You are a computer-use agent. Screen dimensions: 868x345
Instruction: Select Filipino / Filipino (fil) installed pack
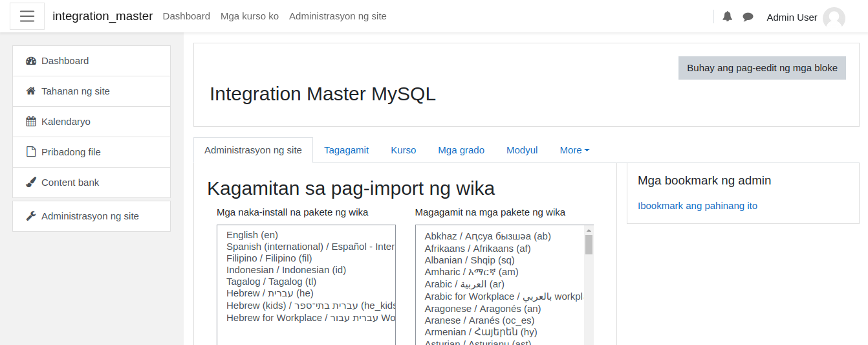point(306,258)
